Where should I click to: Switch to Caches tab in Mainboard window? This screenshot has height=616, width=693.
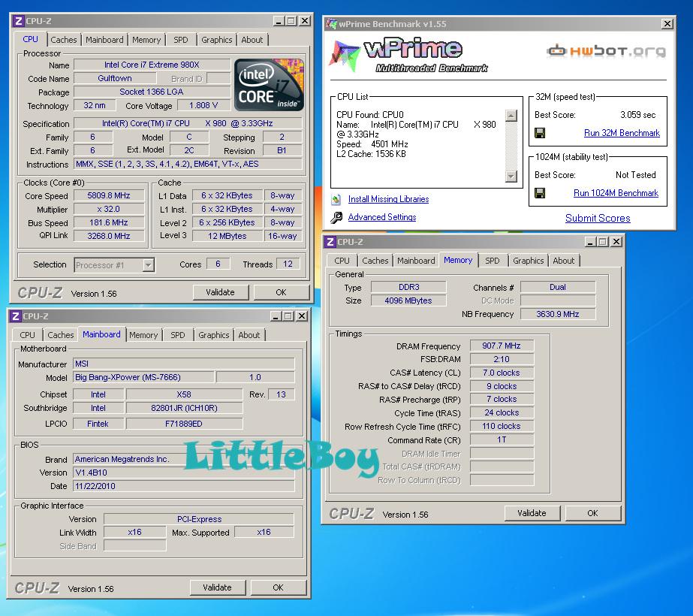(x=61, y=335)
